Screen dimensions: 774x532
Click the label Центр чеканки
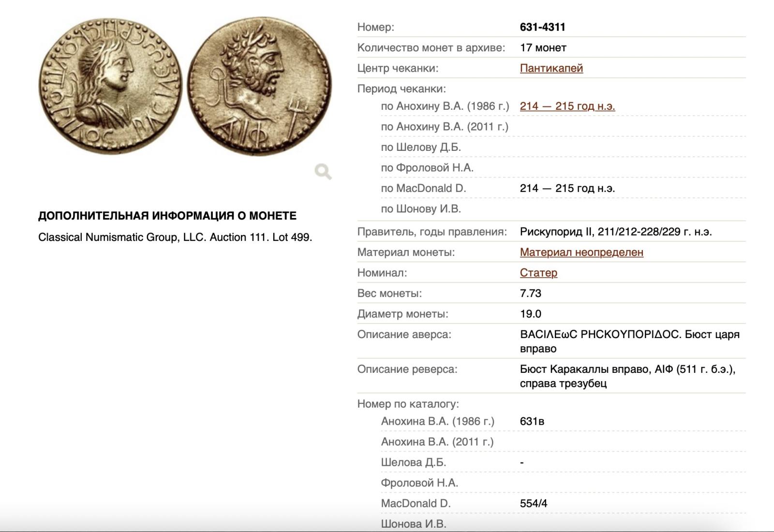coord(398,68)
